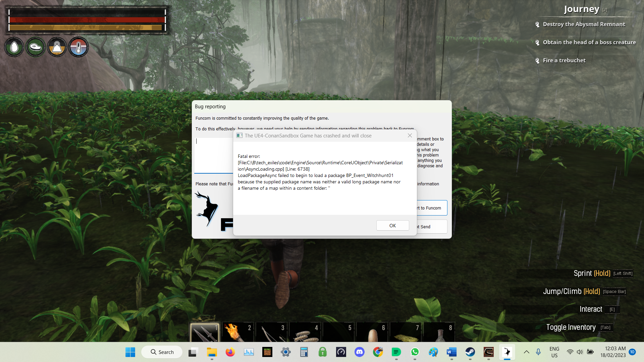644x362 pixels.
Task: Click the Send report to Funcom button
Action: click(431, 208)
